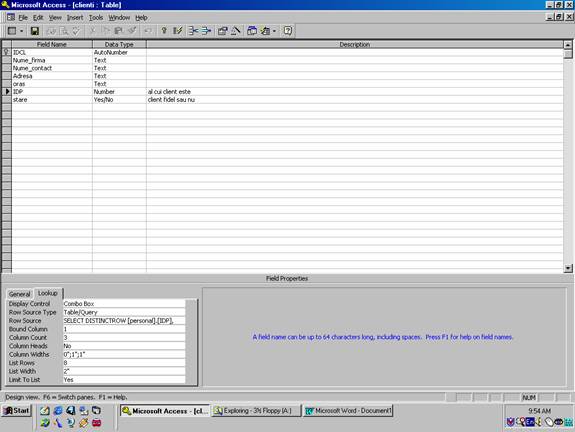
Task: Click the Number data type cell for IDP
Action: click(x=119, y=92)
